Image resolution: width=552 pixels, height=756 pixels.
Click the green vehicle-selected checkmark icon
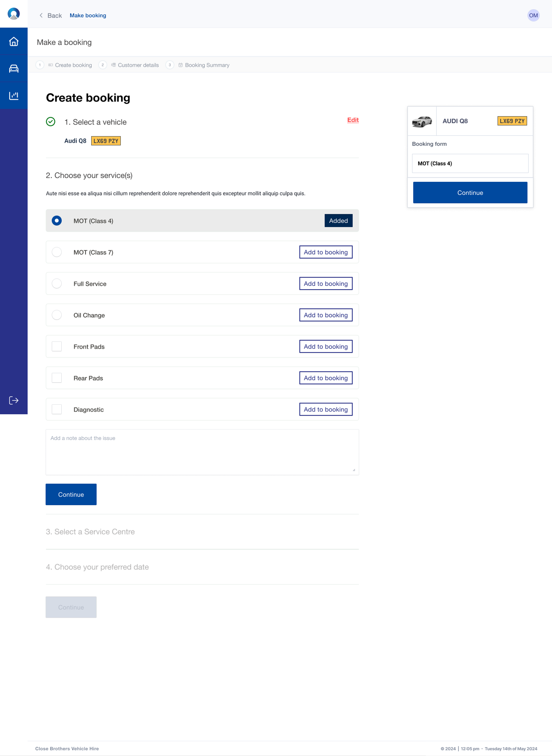click(51, 122)
